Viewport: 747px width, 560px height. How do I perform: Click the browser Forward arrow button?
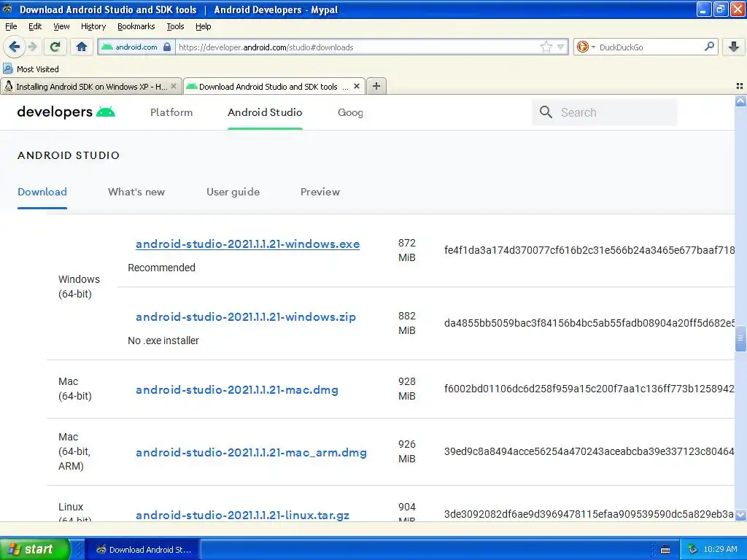tap(32, 47)
